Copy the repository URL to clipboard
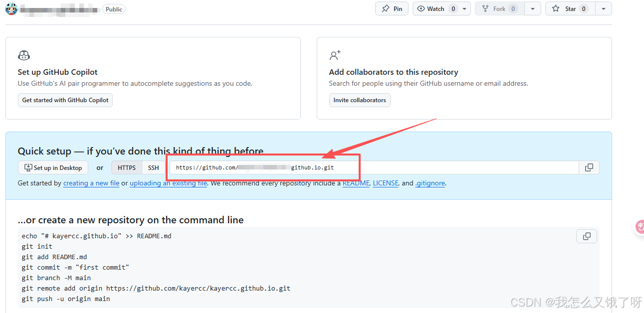 tap(589, 167)
